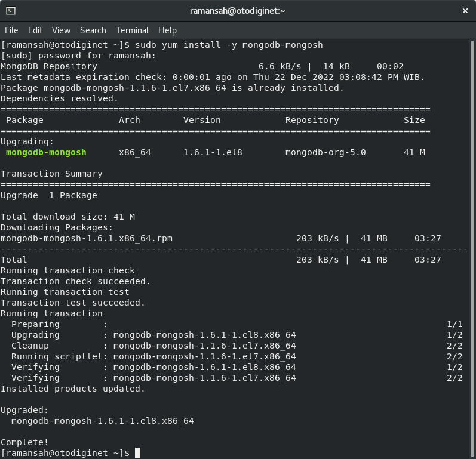Click the 'is already installed.' line
The image size is (476, 459).
click(172, 88)
